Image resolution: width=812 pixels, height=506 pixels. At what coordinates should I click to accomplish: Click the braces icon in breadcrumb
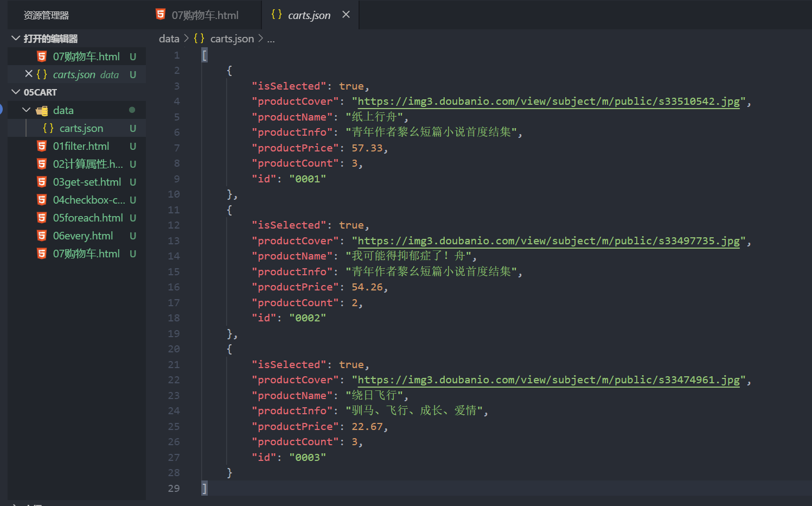(199, 39)
